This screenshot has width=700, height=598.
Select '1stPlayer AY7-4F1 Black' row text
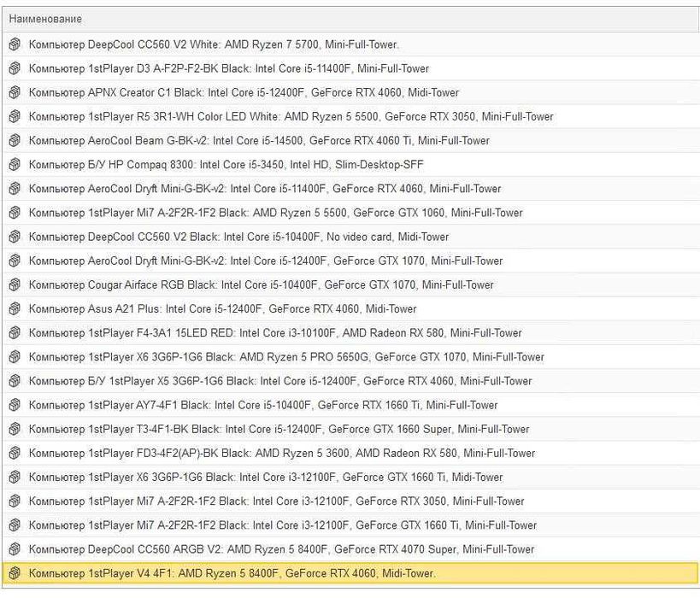(x=263, y=406)
